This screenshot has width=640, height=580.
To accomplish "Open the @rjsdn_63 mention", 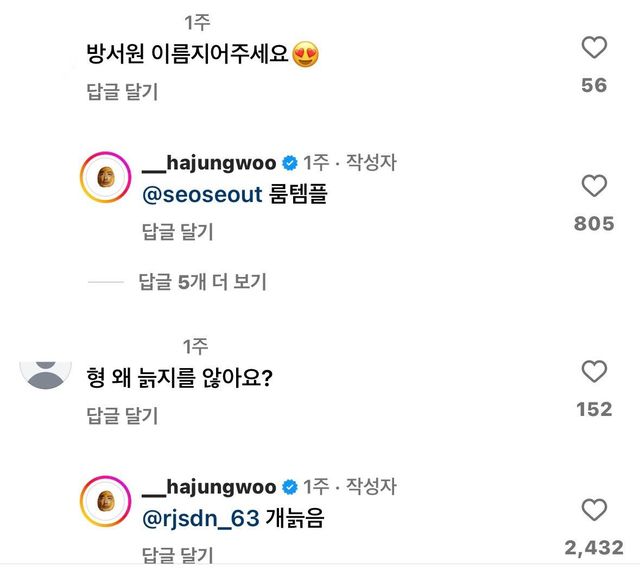I will (203, 519).
